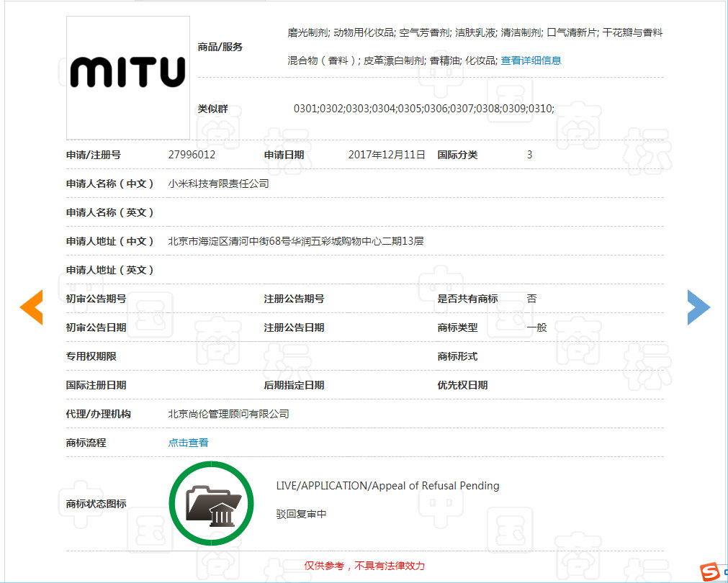Click the 申请人名称（中文） label
728x583 pixels.
(x=110, y=184)
